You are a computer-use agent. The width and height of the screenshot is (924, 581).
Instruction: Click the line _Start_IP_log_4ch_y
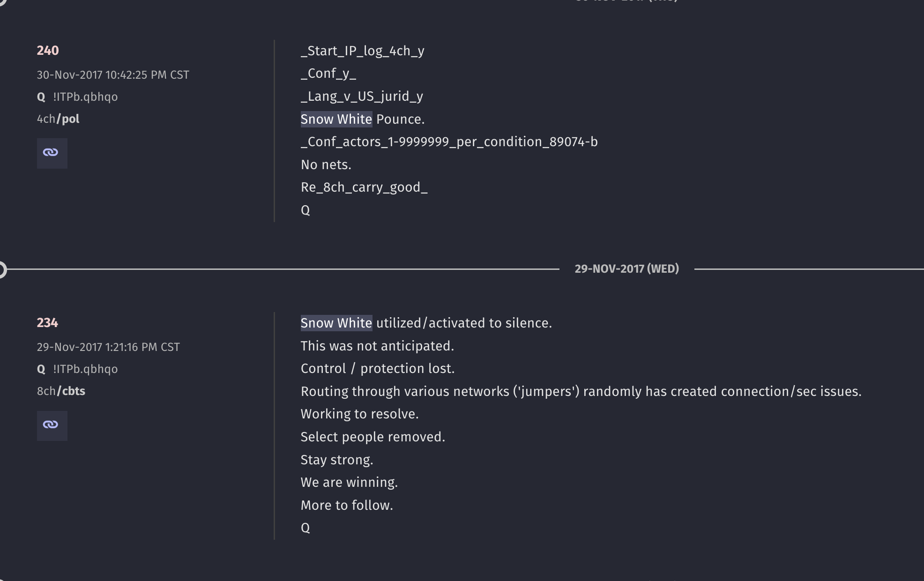(363, 51)
